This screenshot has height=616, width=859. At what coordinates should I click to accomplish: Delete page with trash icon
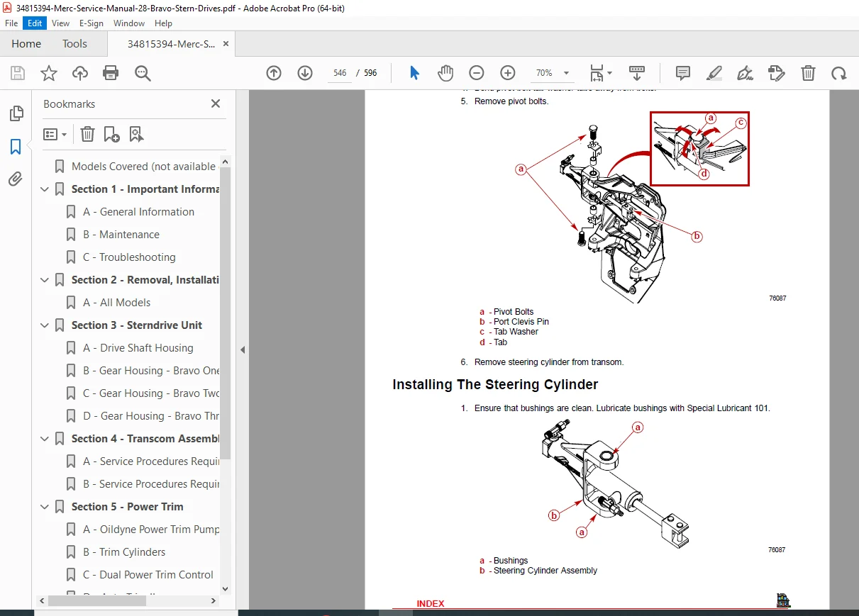[808, 73]
